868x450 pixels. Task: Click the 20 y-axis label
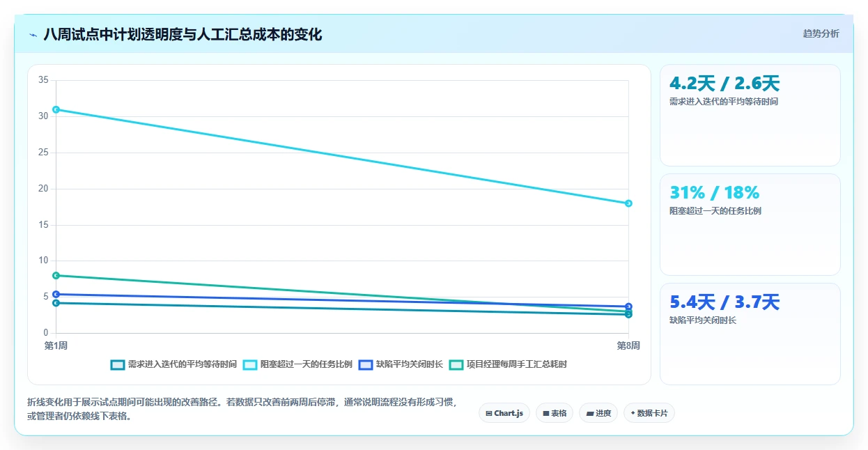pos(43,189)
